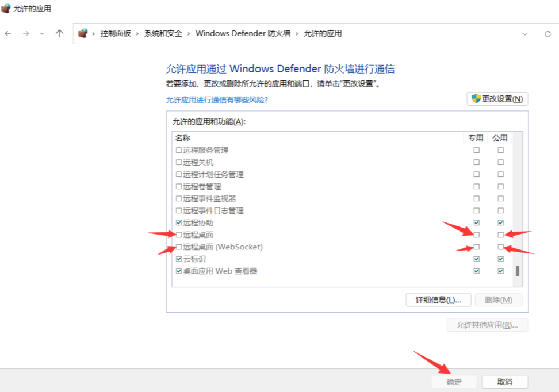Check 公用 box for 远程桌面 (WebSocket)
This screenshot has width=559, height=392.
point(500,247)
